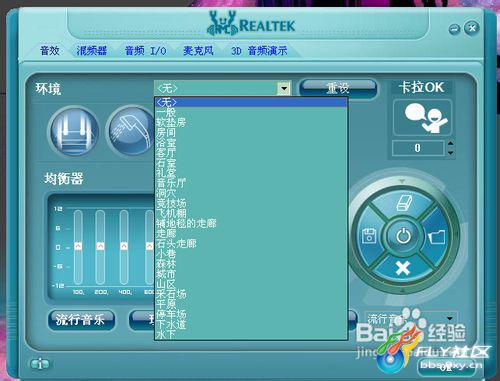This screenshot has height=381, width=500.
Task: Select the shower bathroom environment icon
Action: click(x=130, y=131)
